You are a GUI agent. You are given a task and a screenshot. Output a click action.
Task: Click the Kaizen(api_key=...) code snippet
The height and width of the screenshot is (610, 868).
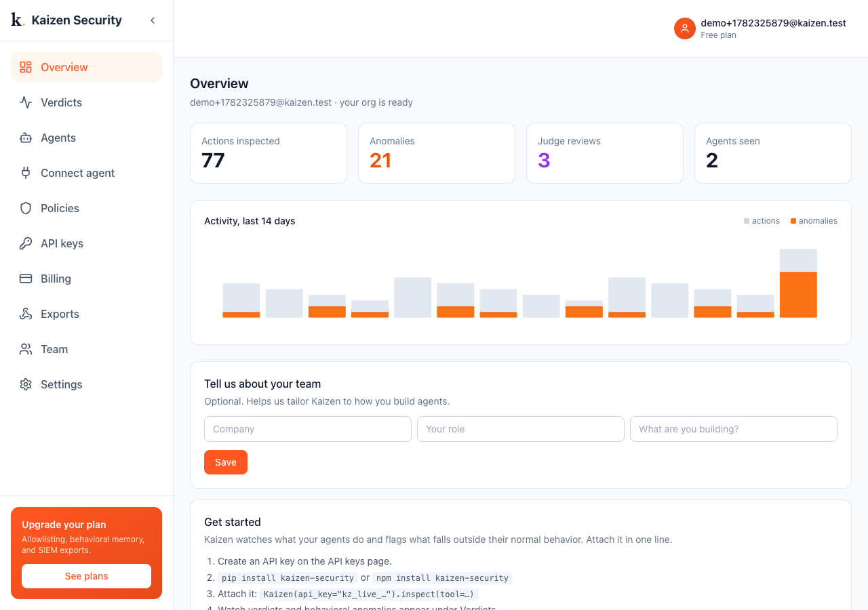pyautogui.click(x=370, y=594)
